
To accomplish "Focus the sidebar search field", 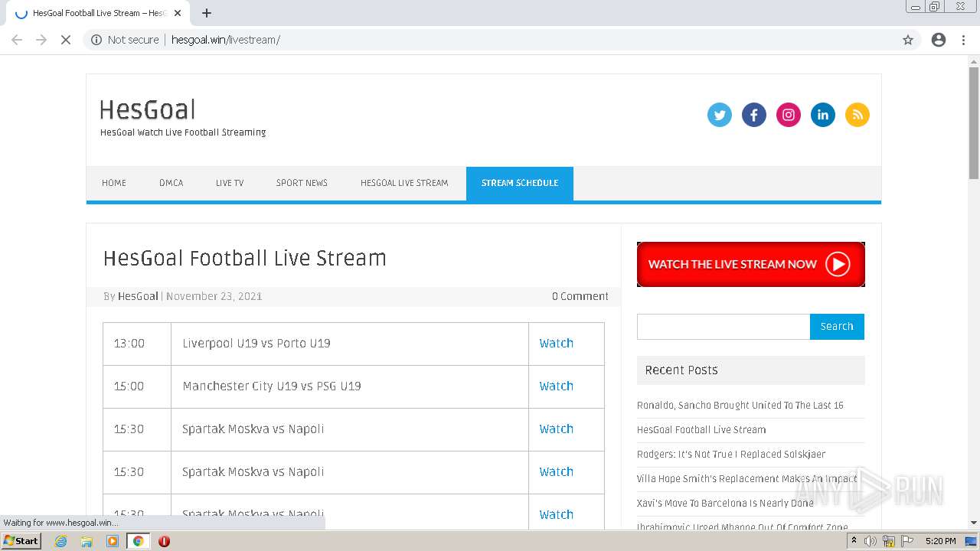I will tap(724, 326).
